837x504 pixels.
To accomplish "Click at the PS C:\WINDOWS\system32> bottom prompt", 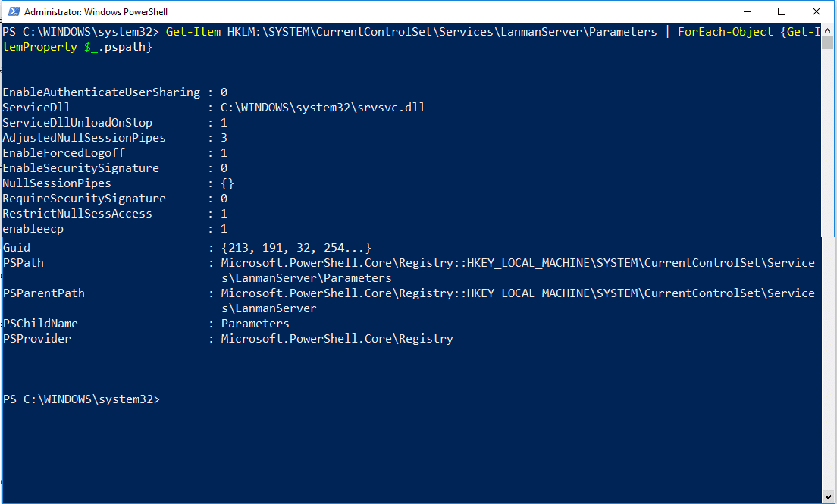I will (x=81, y=399).
